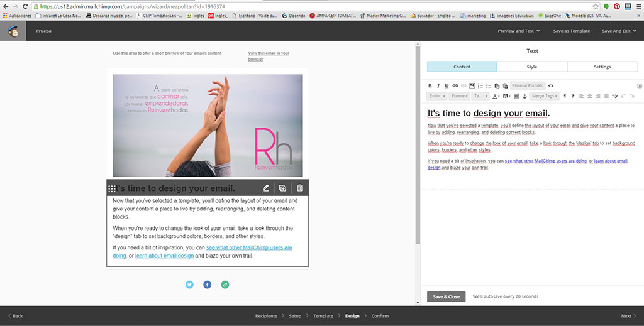Go to the Template step
This screenshot has height=326, width=644.
[323, 316]
